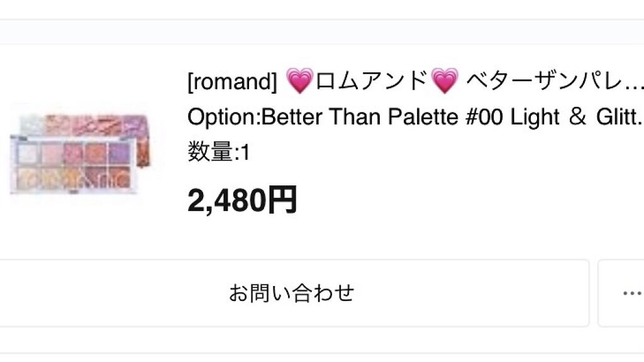Click the 2,480円 price text
This screenshot has width=644, height=362.
click(242, 200)
